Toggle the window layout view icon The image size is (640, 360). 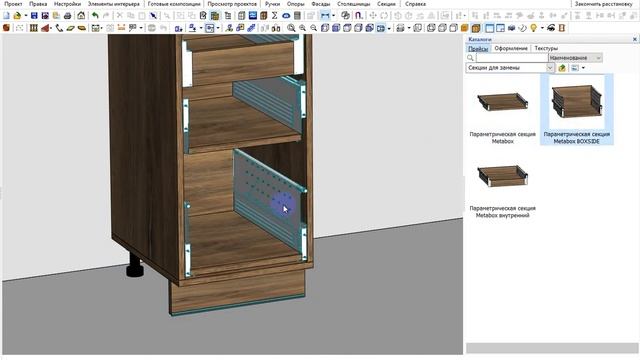tap(489, 28)
